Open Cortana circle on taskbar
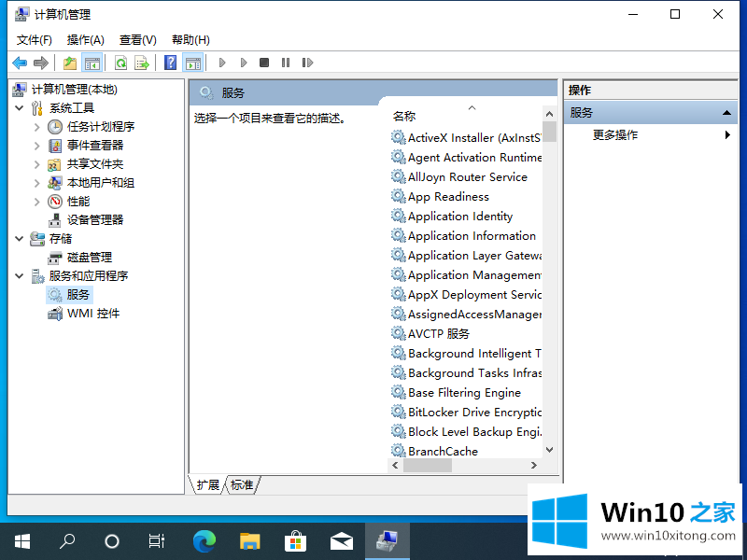The height and width of the screenshot is (560, 747). [112, 541]
